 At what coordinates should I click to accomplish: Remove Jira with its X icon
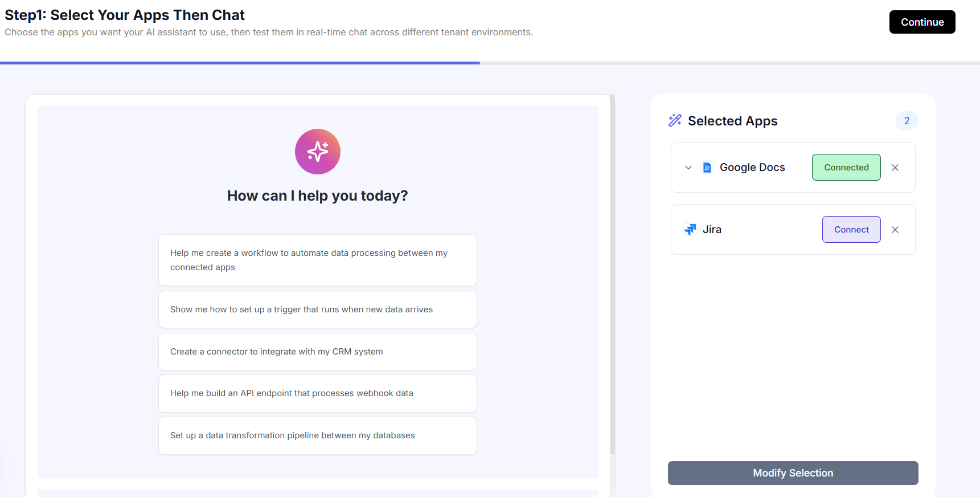point(895,230)
